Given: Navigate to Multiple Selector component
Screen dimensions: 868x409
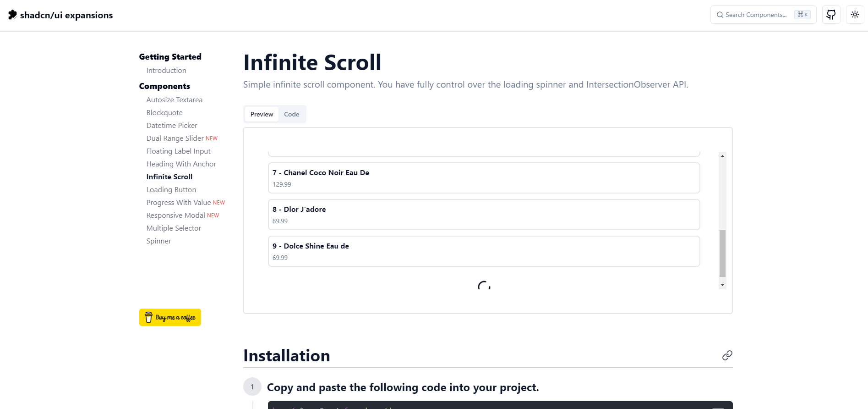Looking at the screenshot, I should tap(174, 228).
